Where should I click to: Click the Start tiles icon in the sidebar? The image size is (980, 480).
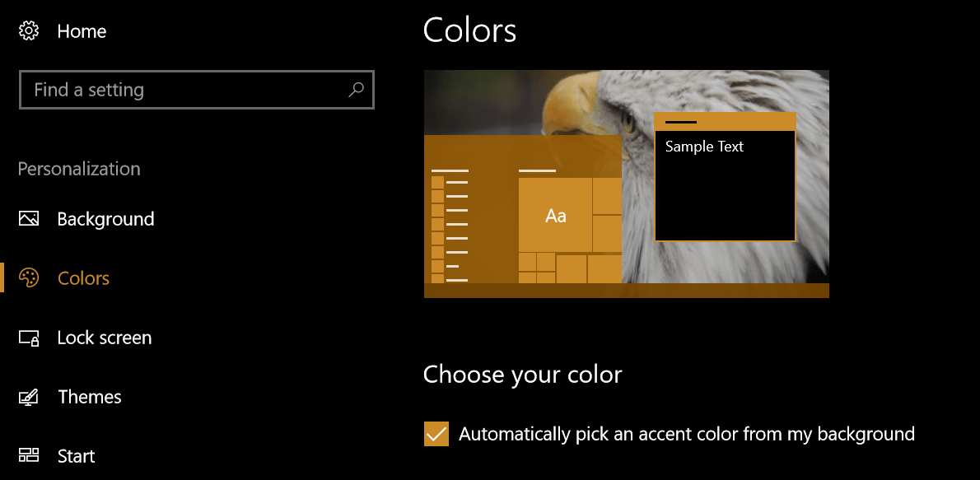28,455
